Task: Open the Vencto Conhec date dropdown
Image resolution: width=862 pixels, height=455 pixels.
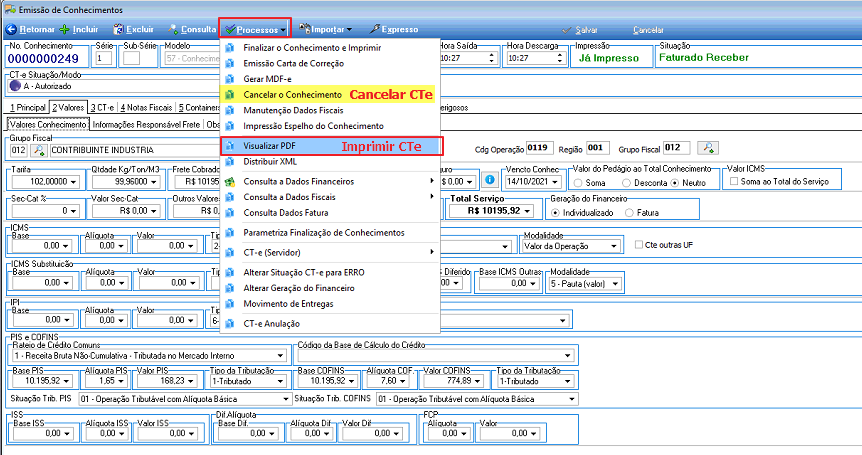Action: [555, 182]
